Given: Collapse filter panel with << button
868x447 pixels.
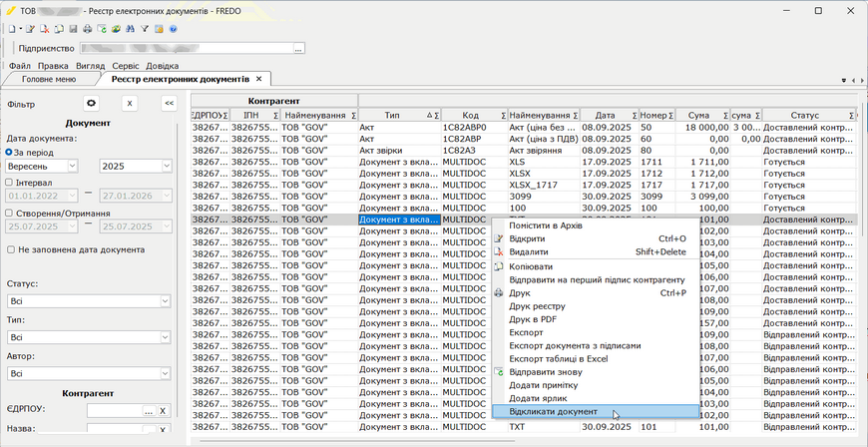Looking at the screenshot, I should 169,103.
